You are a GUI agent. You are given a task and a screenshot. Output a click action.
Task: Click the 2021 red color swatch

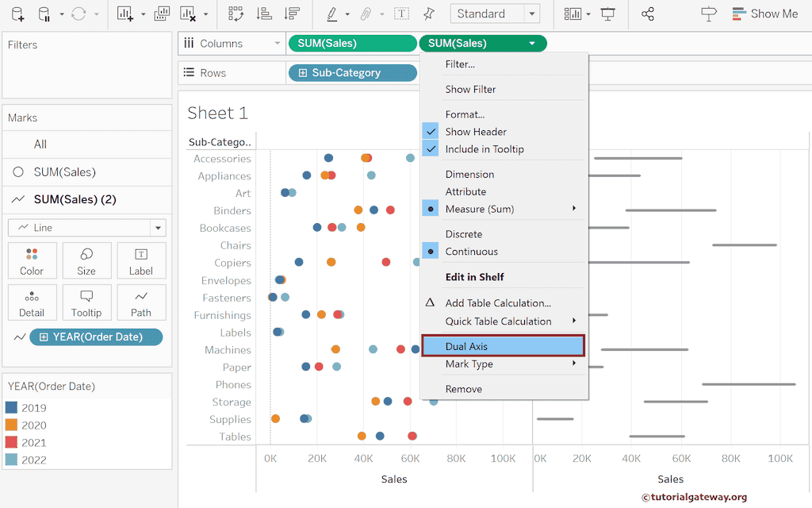(x=11, y=443)
